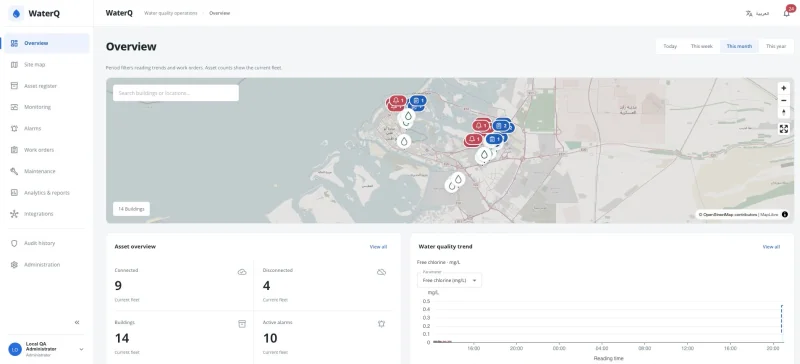This screenshot has width=800, height=364.
Task: Open the Free chlorine (mg/L) parameter dropdown
Action: coord(449,280)
